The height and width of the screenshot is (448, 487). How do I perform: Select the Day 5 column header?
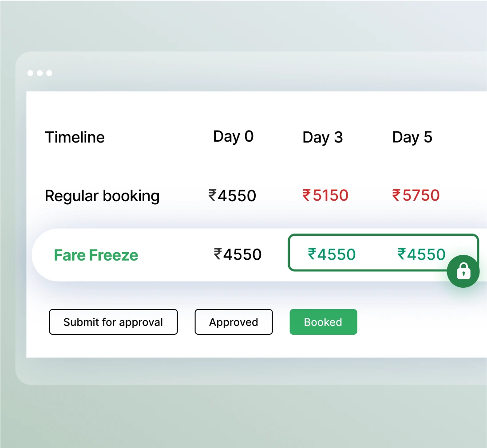tap(412, 137)
